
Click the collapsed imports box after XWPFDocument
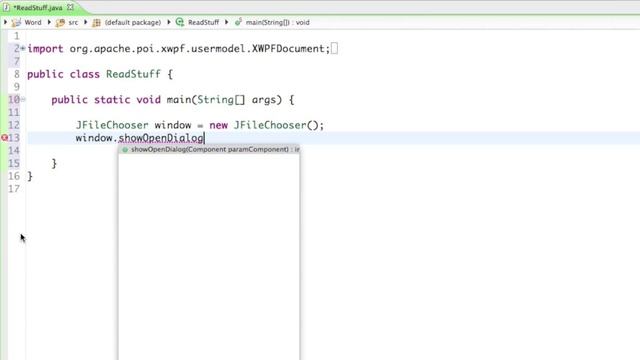pos(334,49)
